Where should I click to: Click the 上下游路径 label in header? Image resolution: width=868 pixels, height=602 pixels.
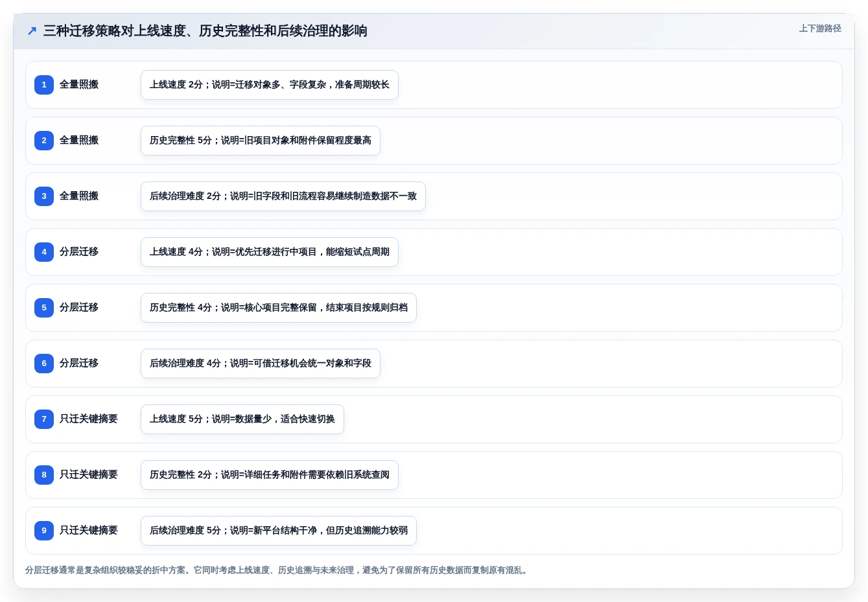pos(820,29)
